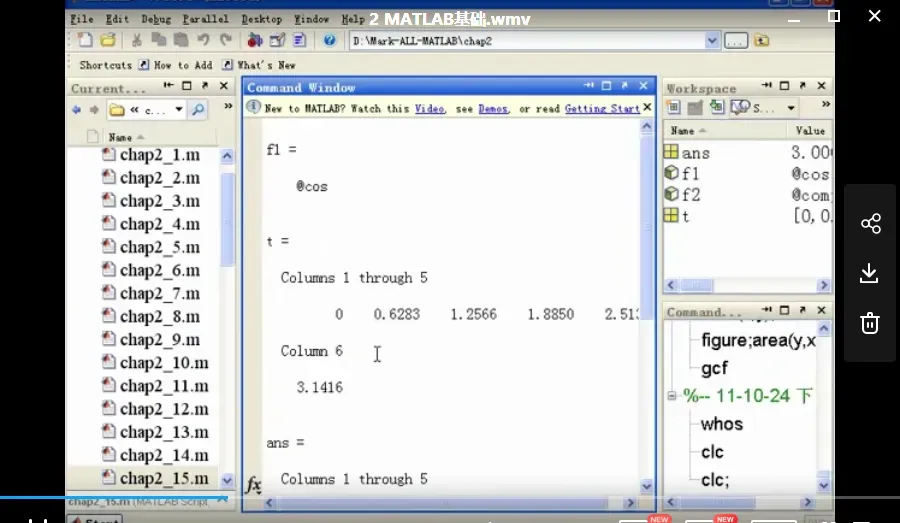Open GUIDE via its toolbar icon
The width and height of the screenshot is (900, 523).
tap(277, 40)
